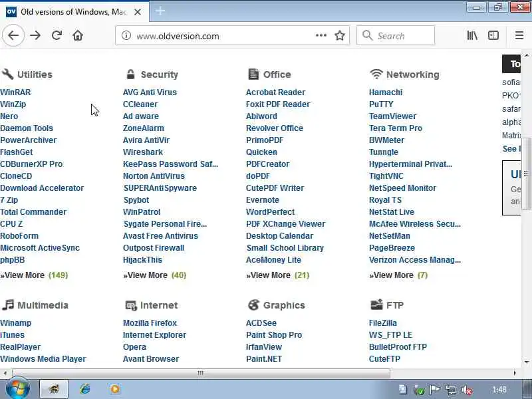
Task: Open the Verizon Access Manag... link
Action: [x=415, y=260]
